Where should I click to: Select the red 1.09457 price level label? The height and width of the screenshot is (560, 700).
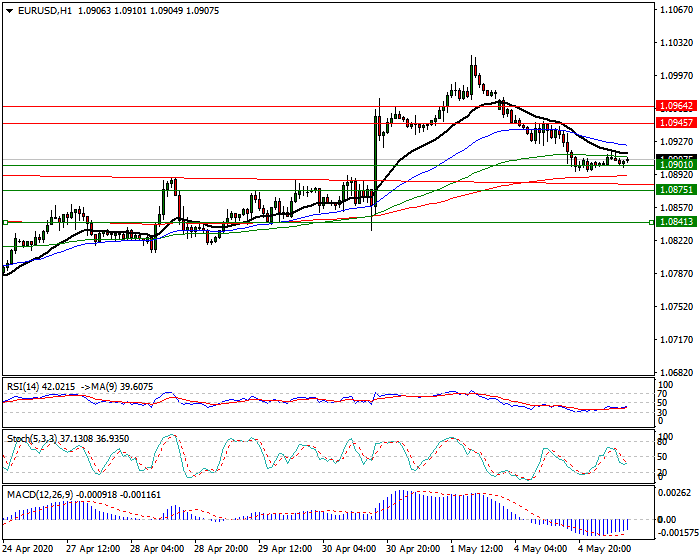676,123
